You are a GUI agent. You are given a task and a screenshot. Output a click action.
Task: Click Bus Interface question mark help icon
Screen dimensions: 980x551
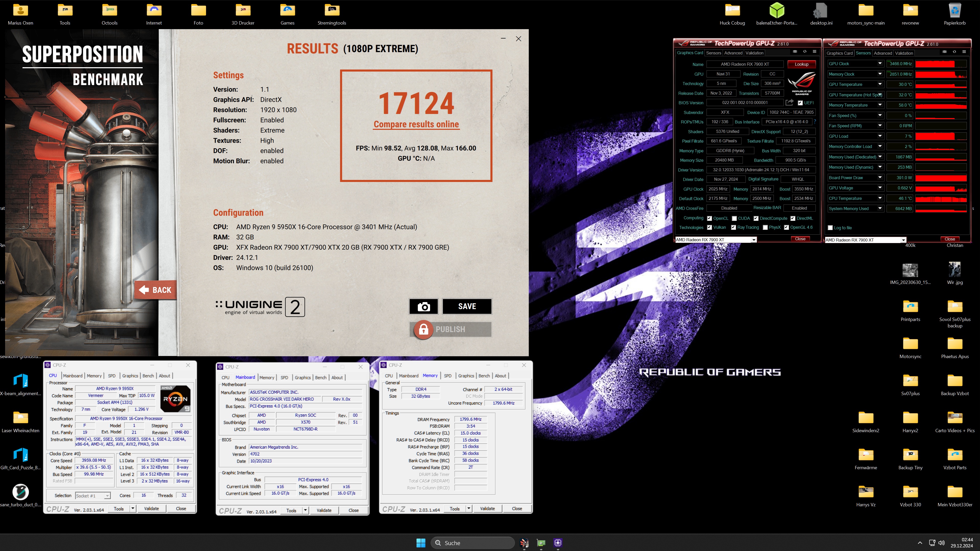[815, 122]
